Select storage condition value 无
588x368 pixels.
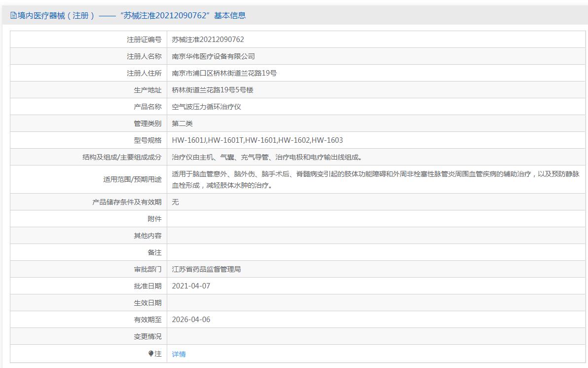coord(175,202)
